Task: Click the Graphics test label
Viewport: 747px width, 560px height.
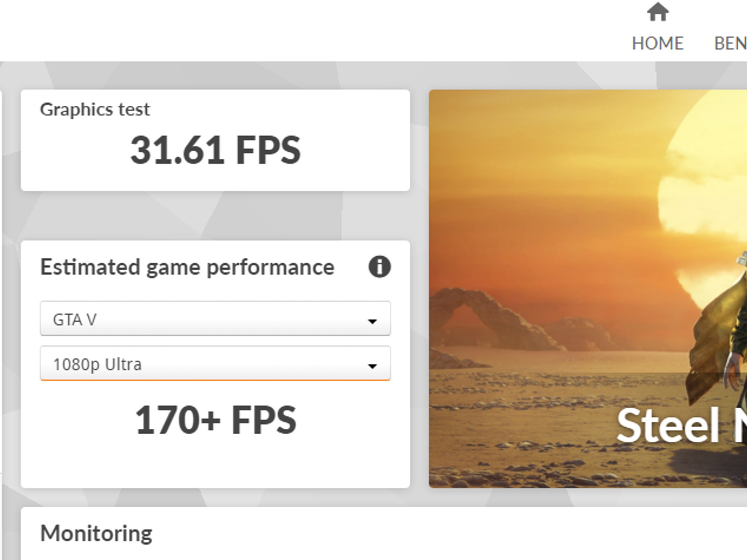Action: click(x=95, y=109)
